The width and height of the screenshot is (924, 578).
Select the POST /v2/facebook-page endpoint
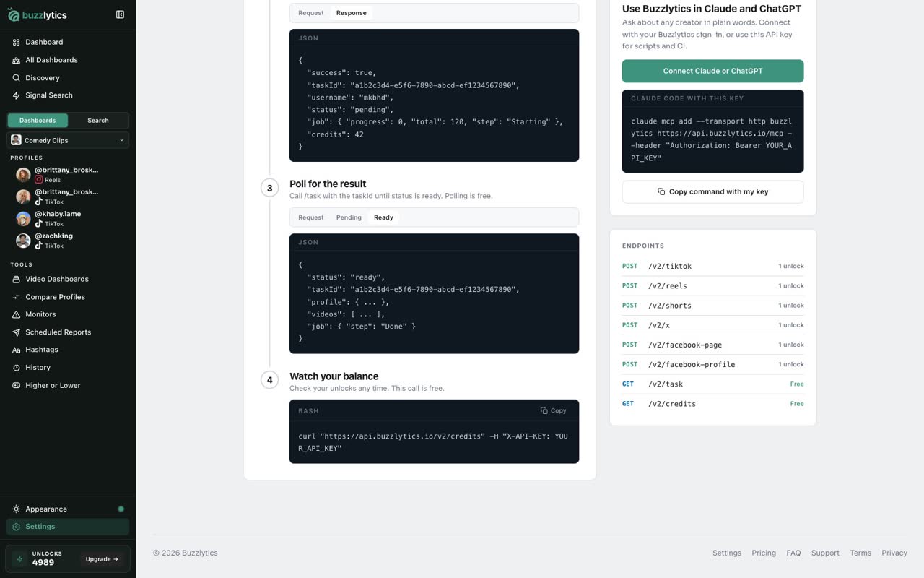[x=712, y=345]
